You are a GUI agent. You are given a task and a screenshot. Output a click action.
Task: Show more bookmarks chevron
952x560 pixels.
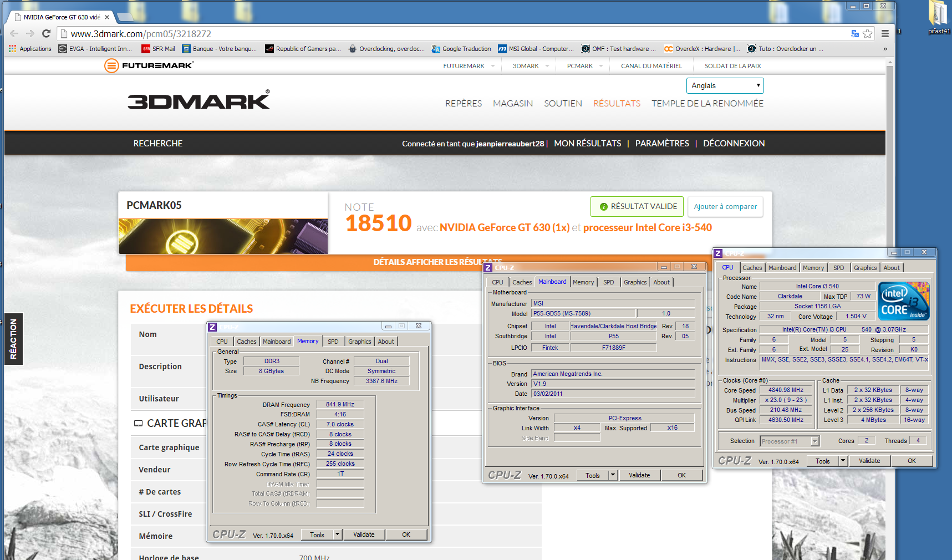click(885, 49)
